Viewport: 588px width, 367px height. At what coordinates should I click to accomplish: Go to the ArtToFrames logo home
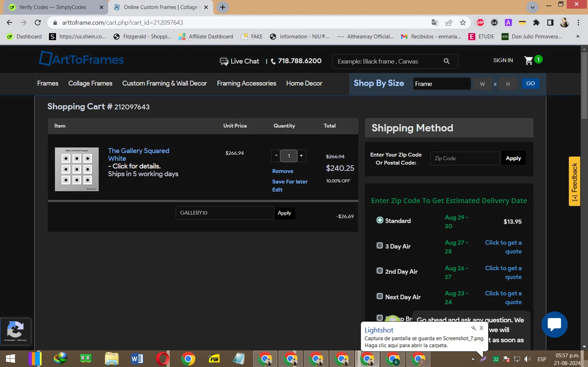pyautogui.click(x=82, y=59)
